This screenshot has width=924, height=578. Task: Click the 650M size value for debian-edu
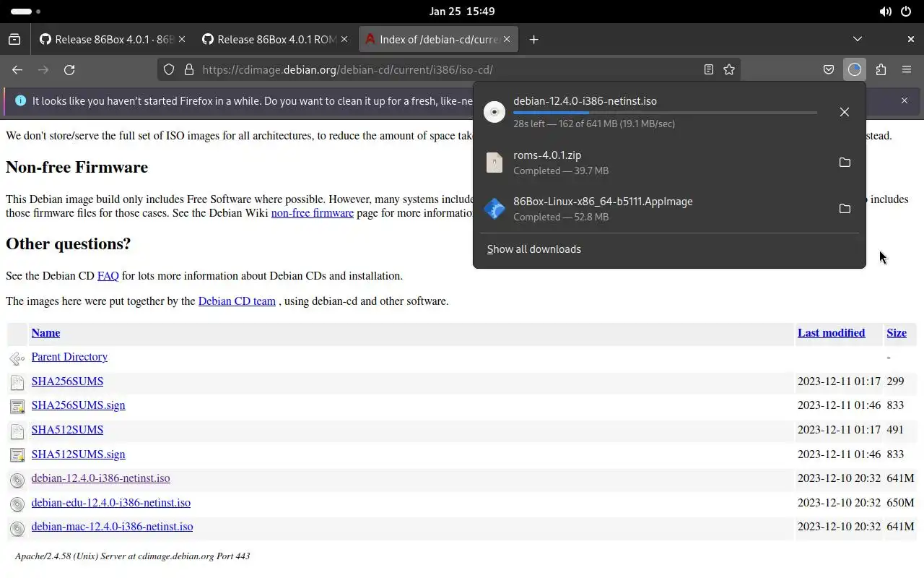900,503
